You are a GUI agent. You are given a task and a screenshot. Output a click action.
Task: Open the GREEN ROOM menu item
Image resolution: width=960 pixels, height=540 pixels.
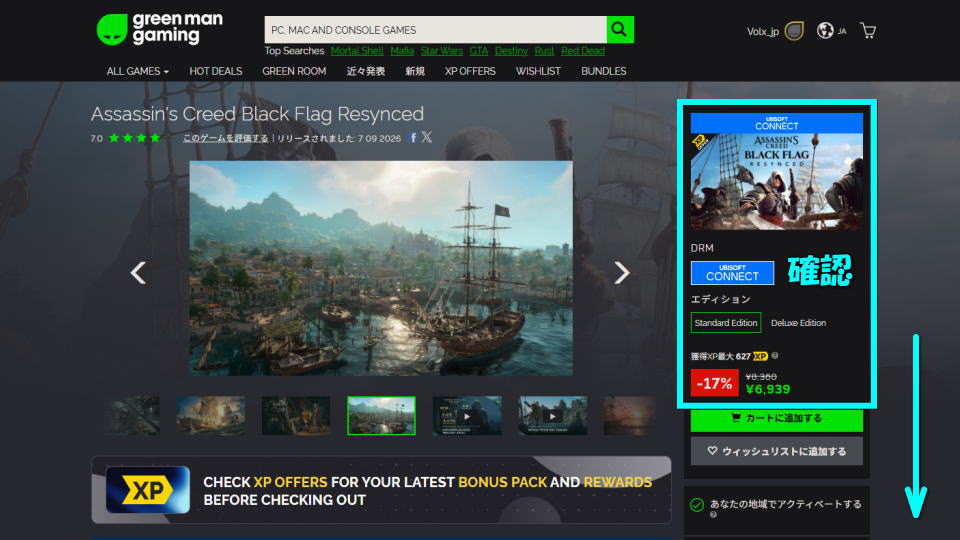point(294,72)
